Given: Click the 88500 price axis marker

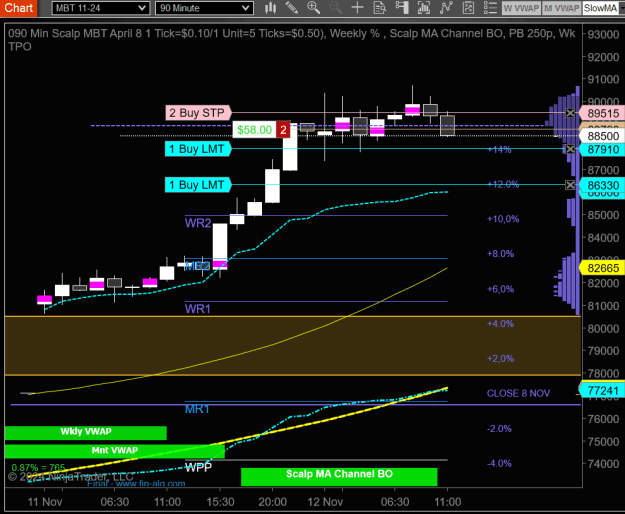Looking at the screenshot, I should coord(602,136).
